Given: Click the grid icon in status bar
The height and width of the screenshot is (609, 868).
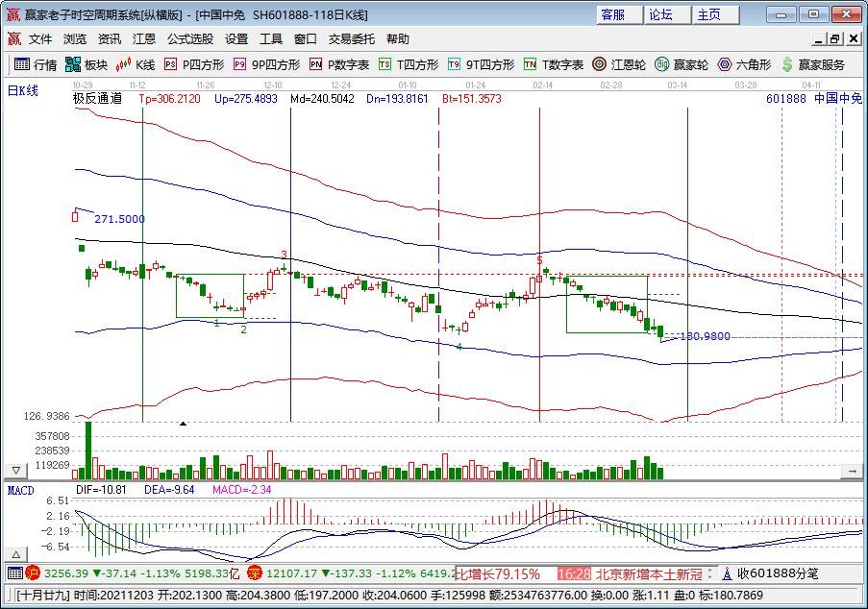Looking at the screenshot, I should point(15,573).
